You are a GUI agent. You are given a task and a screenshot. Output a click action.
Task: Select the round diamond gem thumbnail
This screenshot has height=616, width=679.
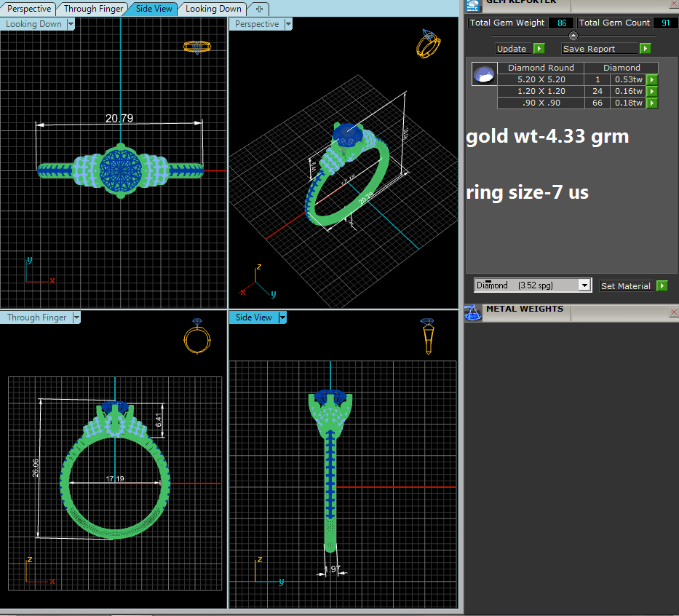[484, 74]
